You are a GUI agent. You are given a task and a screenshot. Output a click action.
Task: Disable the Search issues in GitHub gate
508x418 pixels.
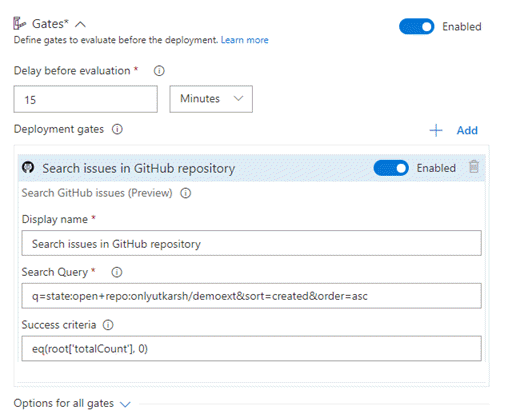pos(391,168)
